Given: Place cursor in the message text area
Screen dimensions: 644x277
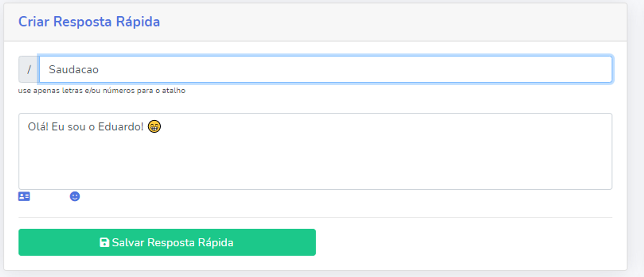Looking at the screenshot, I should (315, 151).
